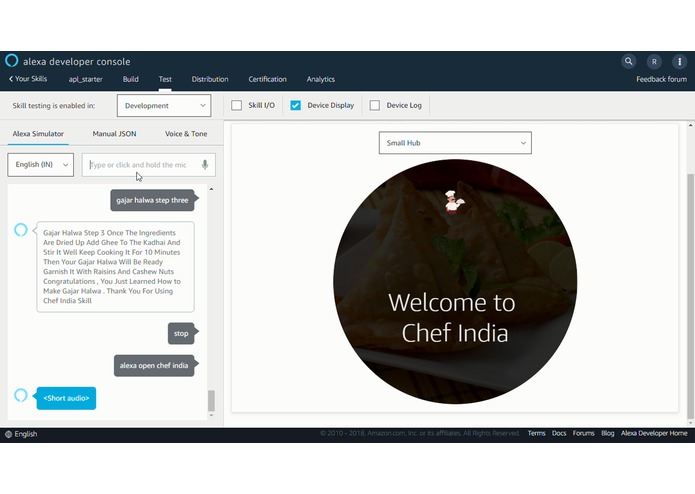This screenshot has width=695, height=494.
Task: Click the 'gajar halwa step three' bubble
Action: click(x=152, y=200)
